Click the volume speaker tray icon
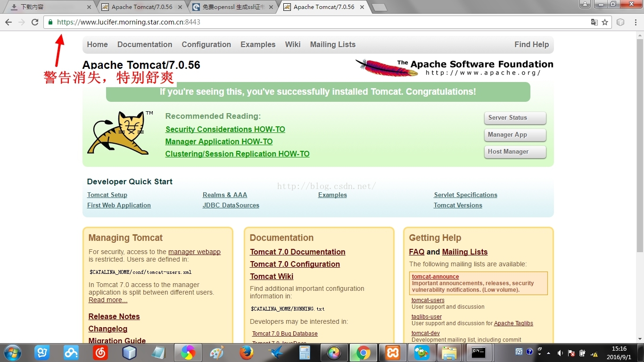 (560, 353)
